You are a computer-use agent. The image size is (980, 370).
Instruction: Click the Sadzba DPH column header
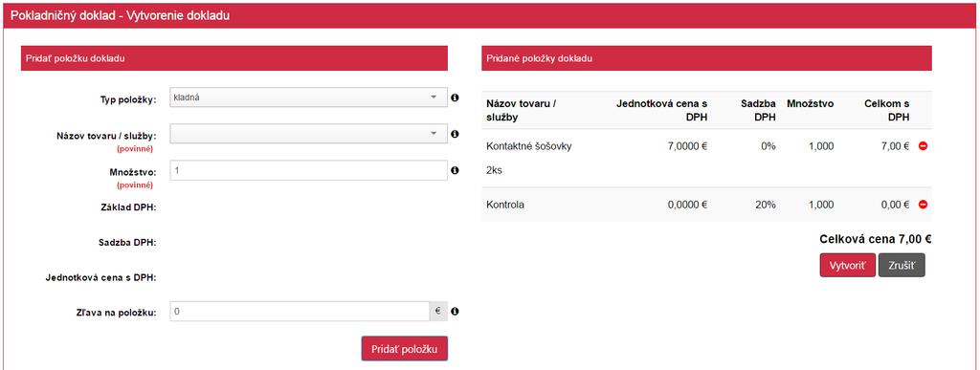759,111
